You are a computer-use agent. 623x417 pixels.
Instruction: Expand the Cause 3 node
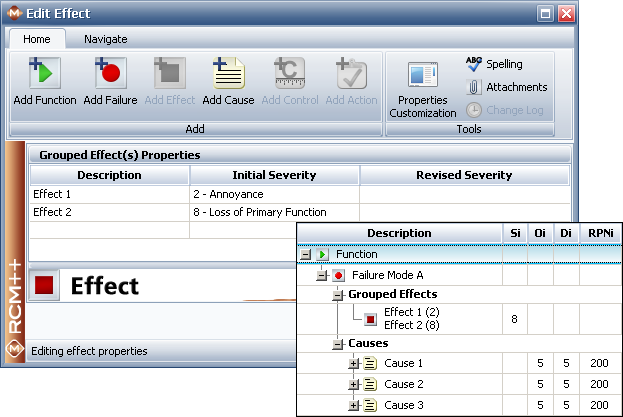(353, 405)
